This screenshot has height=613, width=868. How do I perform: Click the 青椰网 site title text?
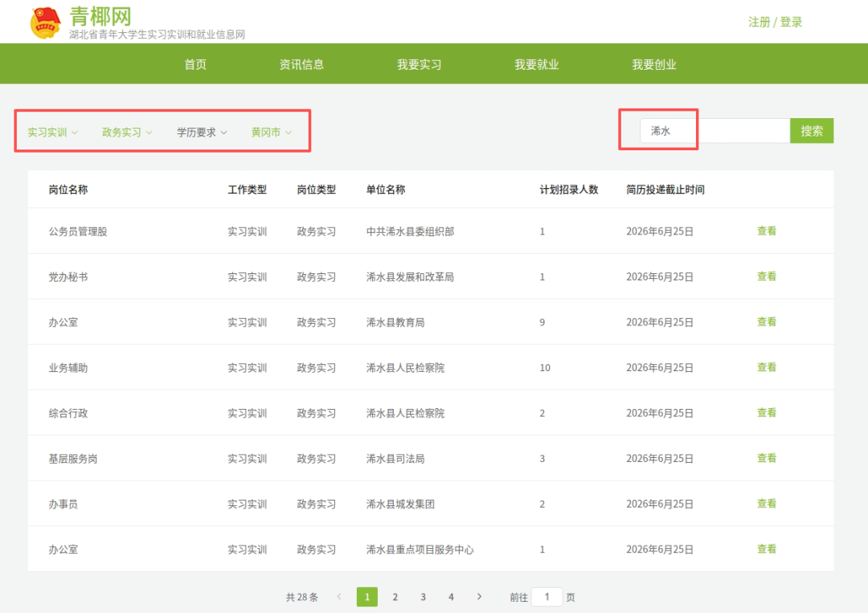click(x=100, y=17)
